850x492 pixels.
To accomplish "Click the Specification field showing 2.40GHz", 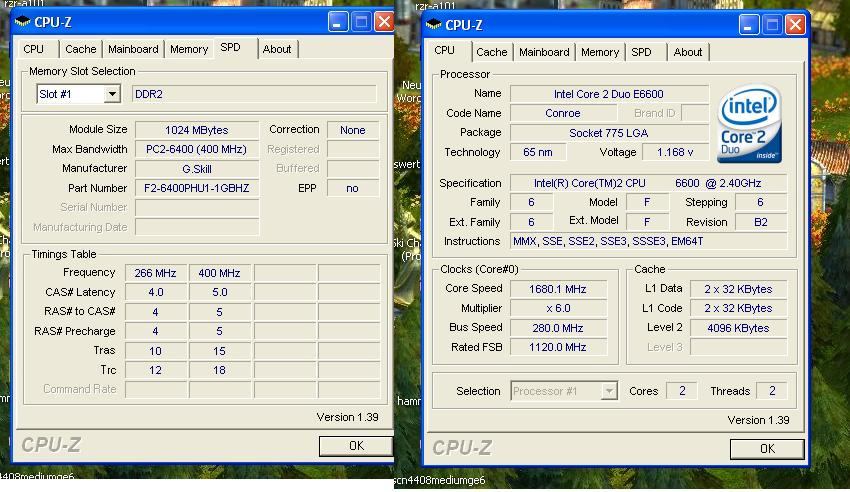I will [x=648, y=183].
